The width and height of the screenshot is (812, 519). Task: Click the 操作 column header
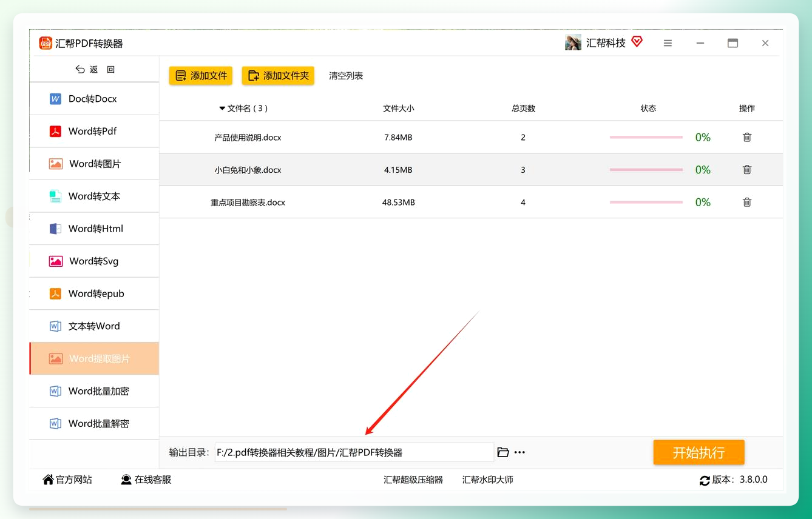tap(747, 109)
